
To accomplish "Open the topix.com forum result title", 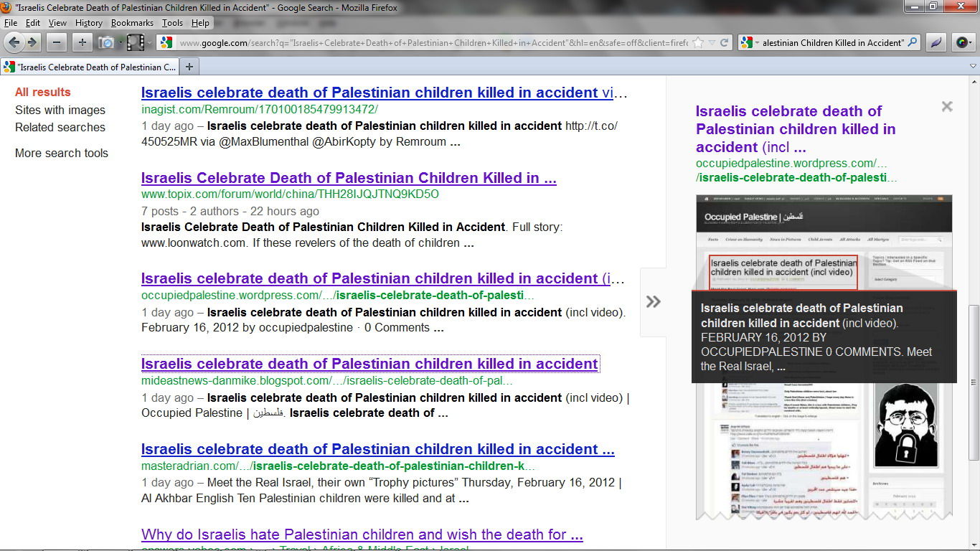I will 349,178.
